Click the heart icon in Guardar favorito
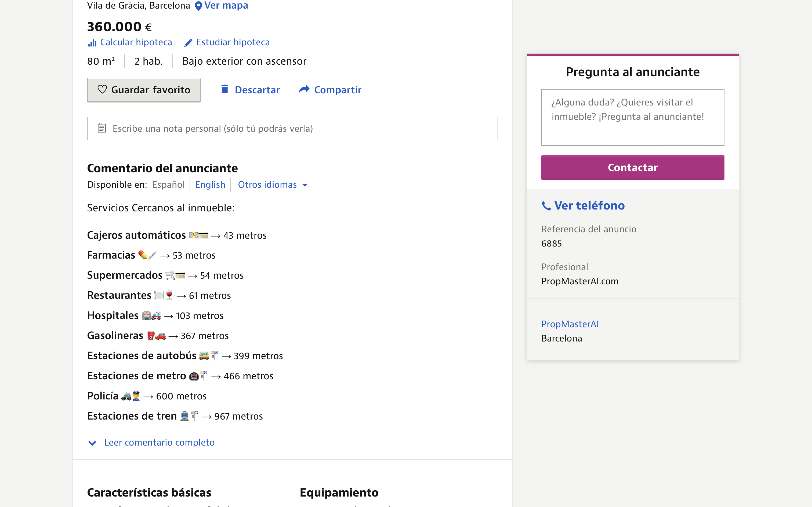 point(102,90)
